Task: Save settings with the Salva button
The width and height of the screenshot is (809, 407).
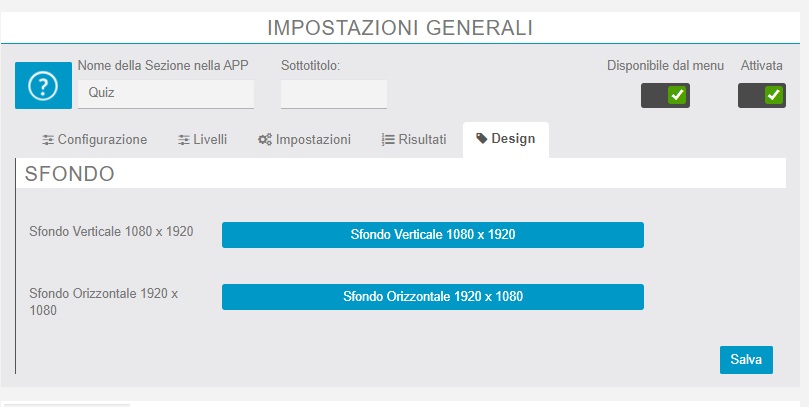Action: coord(746,360)
